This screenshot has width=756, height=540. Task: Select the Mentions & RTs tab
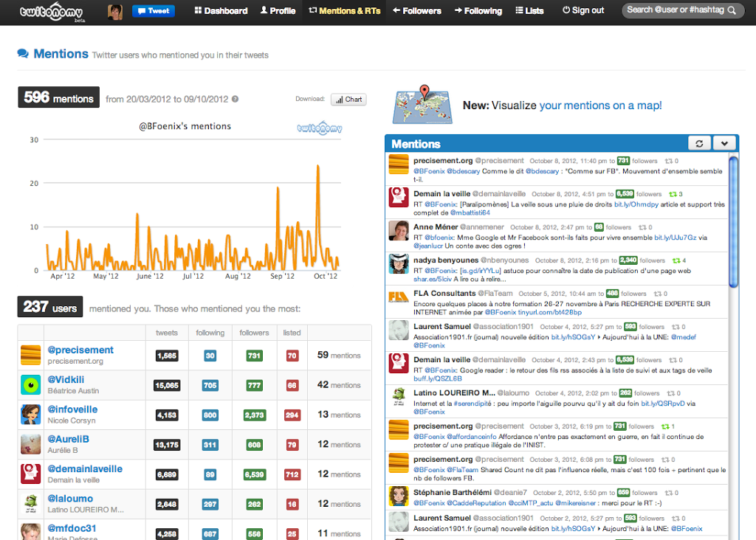(344, 10)
